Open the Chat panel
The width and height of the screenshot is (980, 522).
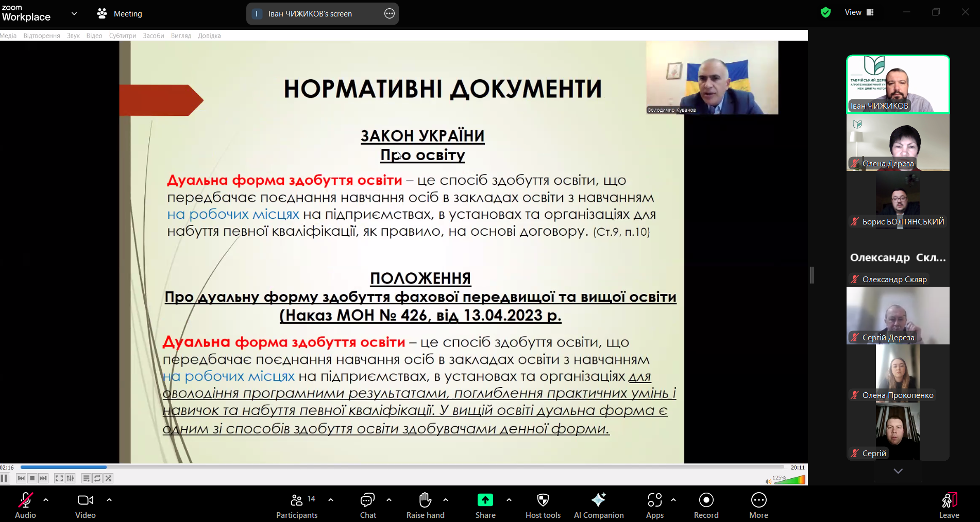click(x=368, y=505)
